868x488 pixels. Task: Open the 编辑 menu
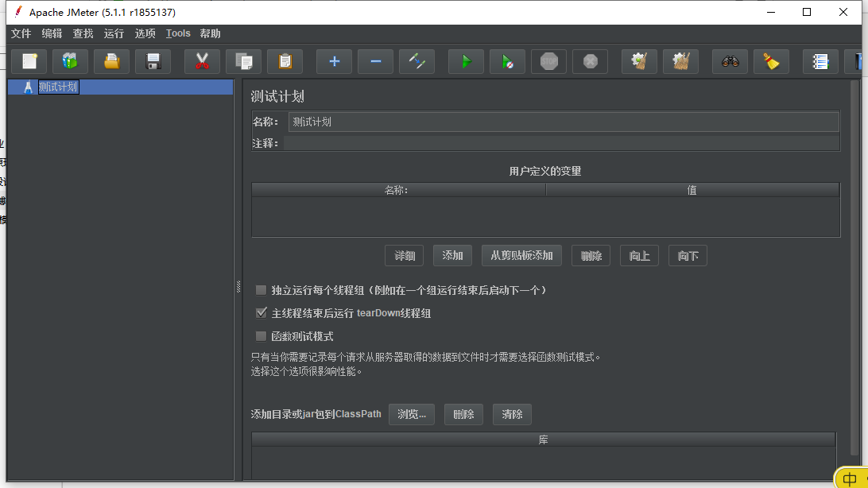[52, 33]
